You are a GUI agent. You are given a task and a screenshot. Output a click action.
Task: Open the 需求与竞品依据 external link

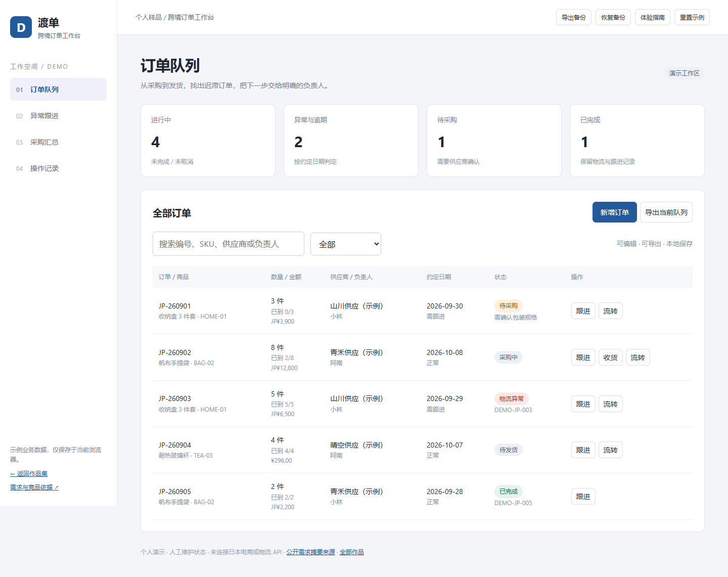tap(34, 487)
